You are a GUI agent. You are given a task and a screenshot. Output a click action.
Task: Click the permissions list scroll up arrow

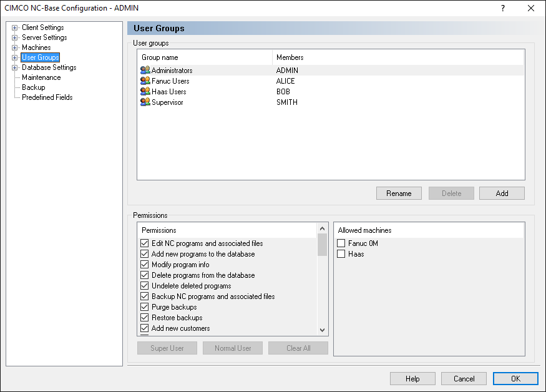(323, 228)
